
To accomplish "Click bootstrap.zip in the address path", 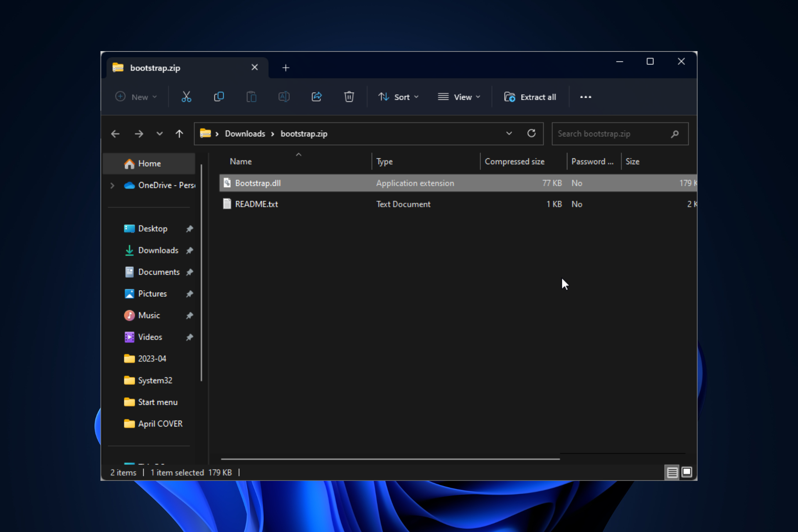I will pos(304,134).
